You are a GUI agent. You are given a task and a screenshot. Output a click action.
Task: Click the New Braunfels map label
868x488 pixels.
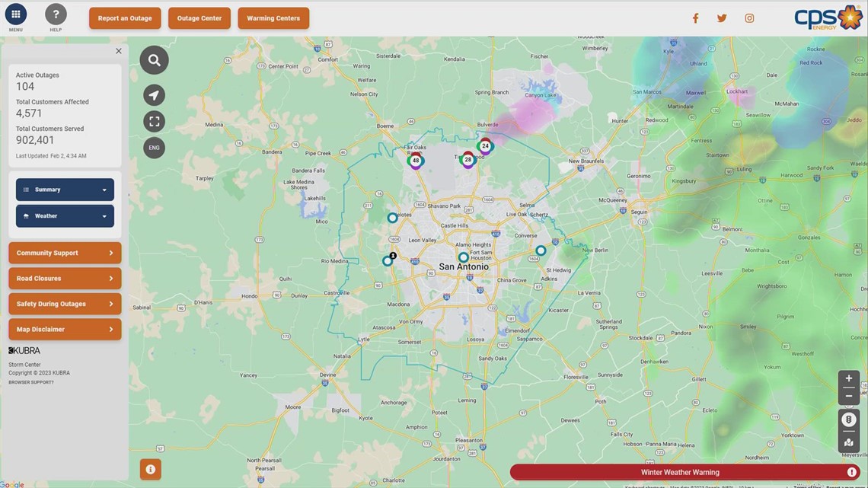coord(586,161)
